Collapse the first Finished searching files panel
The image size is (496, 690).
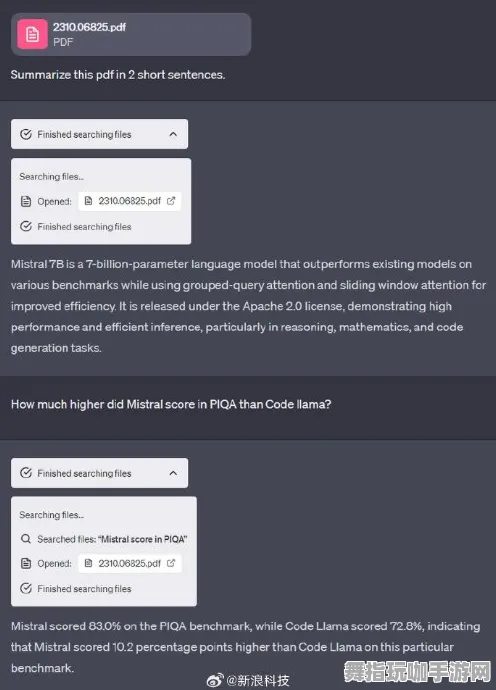coord(173,134)
